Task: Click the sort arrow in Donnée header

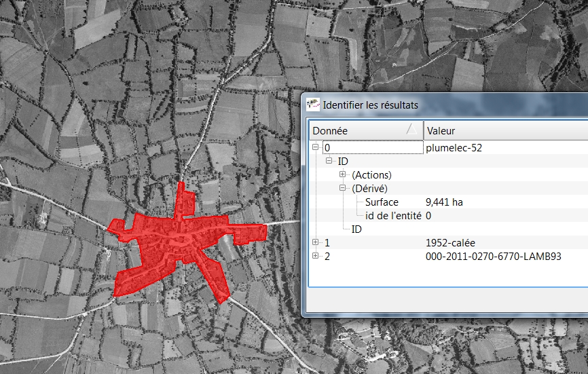Action: (411, 129)
